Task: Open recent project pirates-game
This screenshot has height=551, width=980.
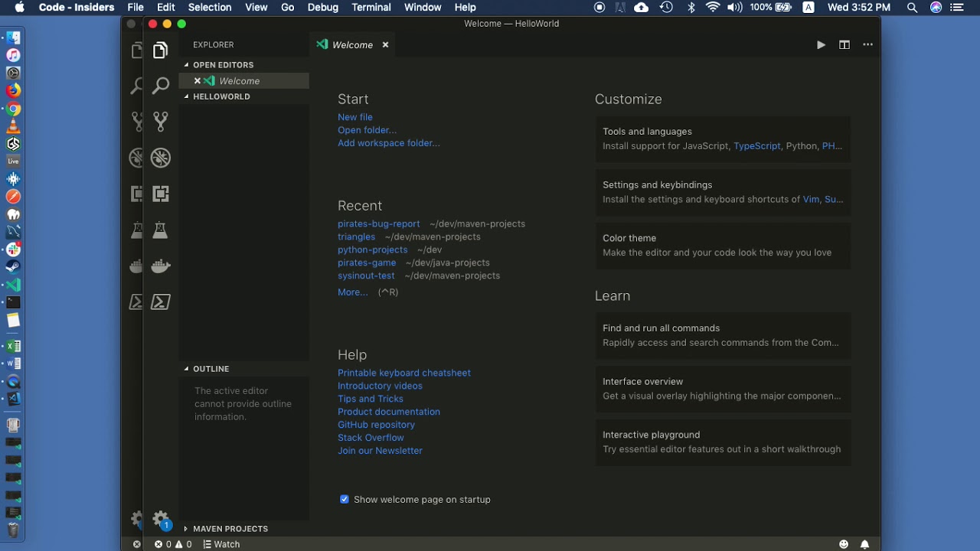Action: (x=367, y=263)
